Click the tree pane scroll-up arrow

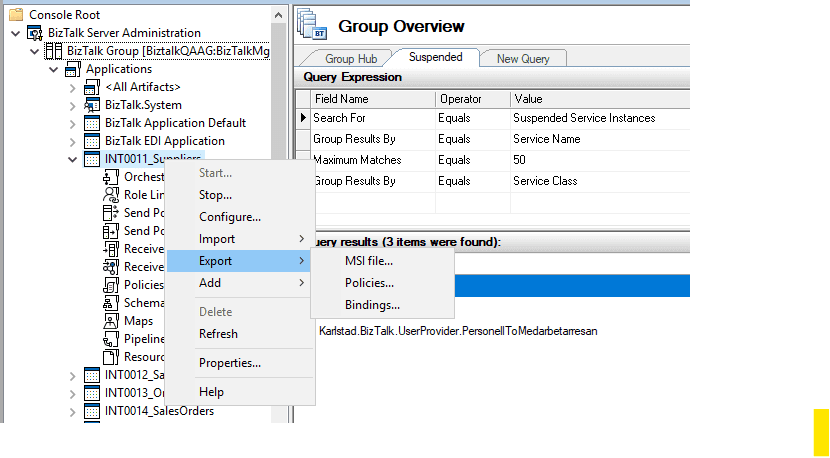pos(278,15)
